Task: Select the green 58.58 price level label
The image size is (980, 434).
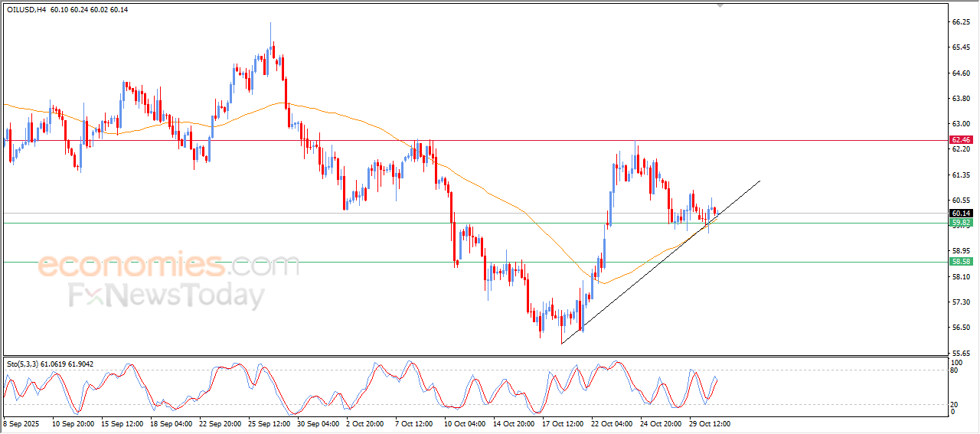Action: click(x=960, y=262)
